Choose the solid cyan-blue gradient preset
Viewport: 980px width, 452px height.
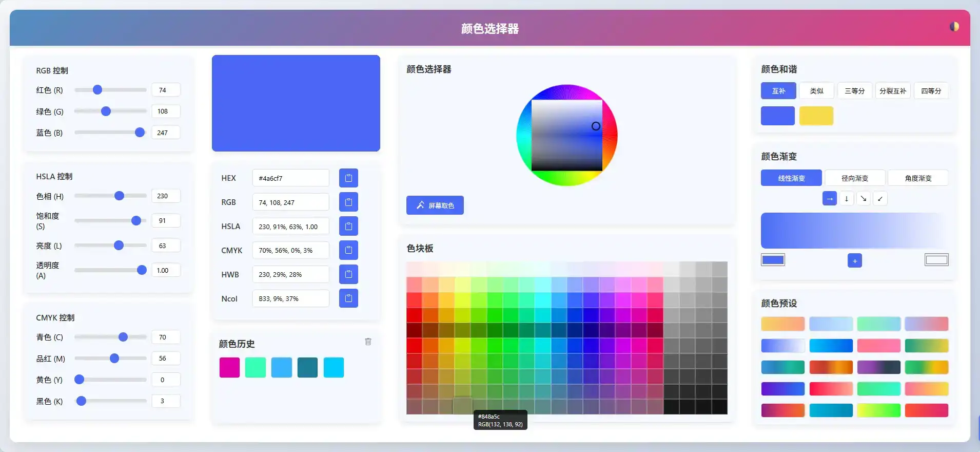coord(831,345)
